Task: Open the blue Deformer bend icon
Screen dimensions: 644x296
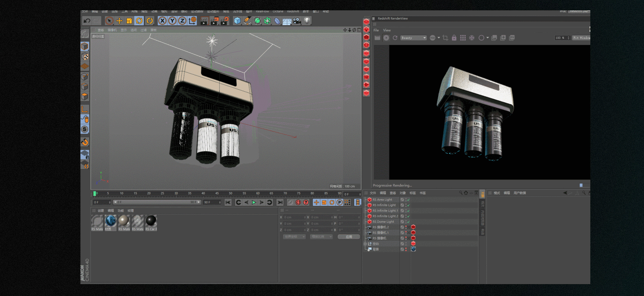Action: 277,21
